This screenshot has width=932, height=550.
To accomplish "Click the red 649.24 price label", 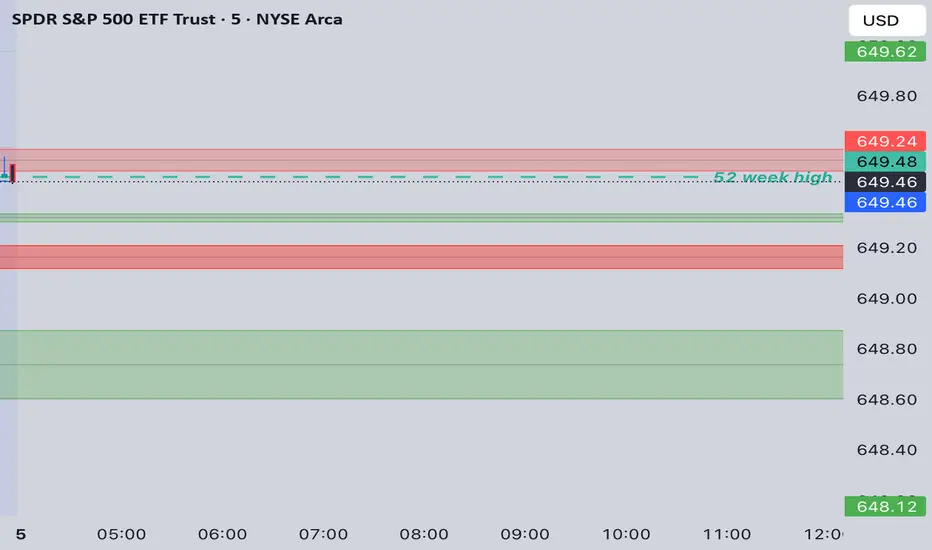I will (884, 141).
